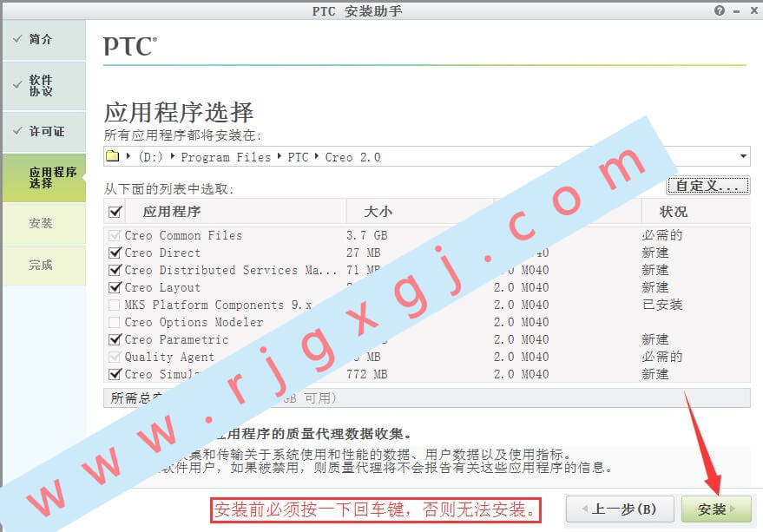Select the (D:) drive path segment
The width and height of the screenshot is (763, 532).
point(150,157)
